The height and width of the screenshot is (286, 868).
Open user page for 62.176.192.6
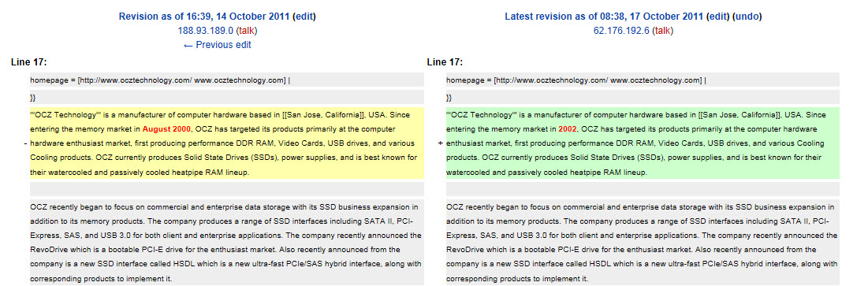tap(621, 31)
